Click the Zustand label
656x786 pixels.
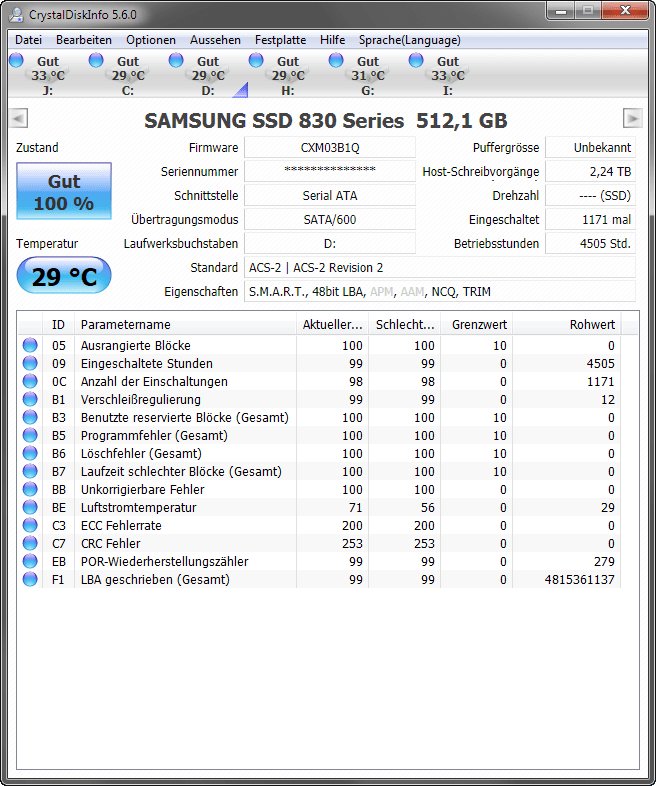[37, 147]
